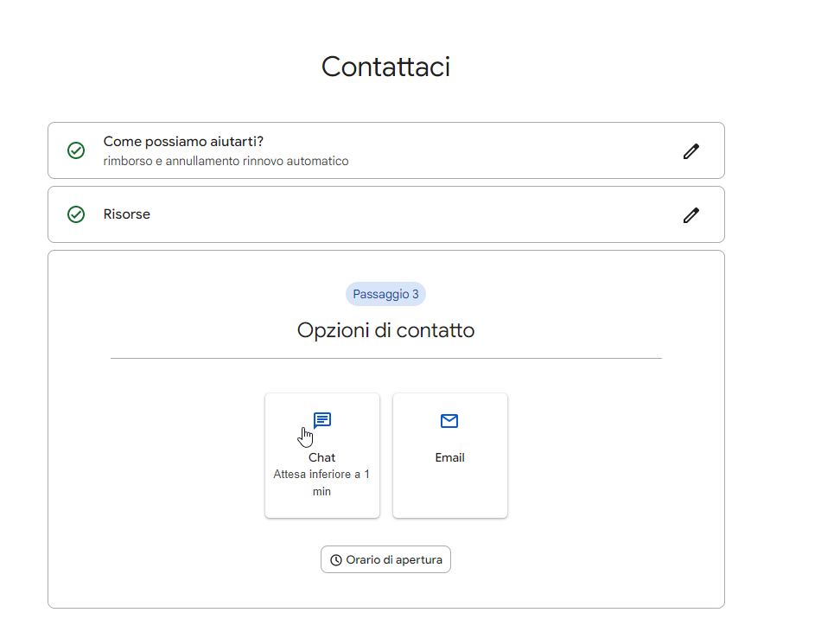
Task: Click the pencil icon for 'Come possiamo aiutarti?'
Action: [x=690, y=151]
